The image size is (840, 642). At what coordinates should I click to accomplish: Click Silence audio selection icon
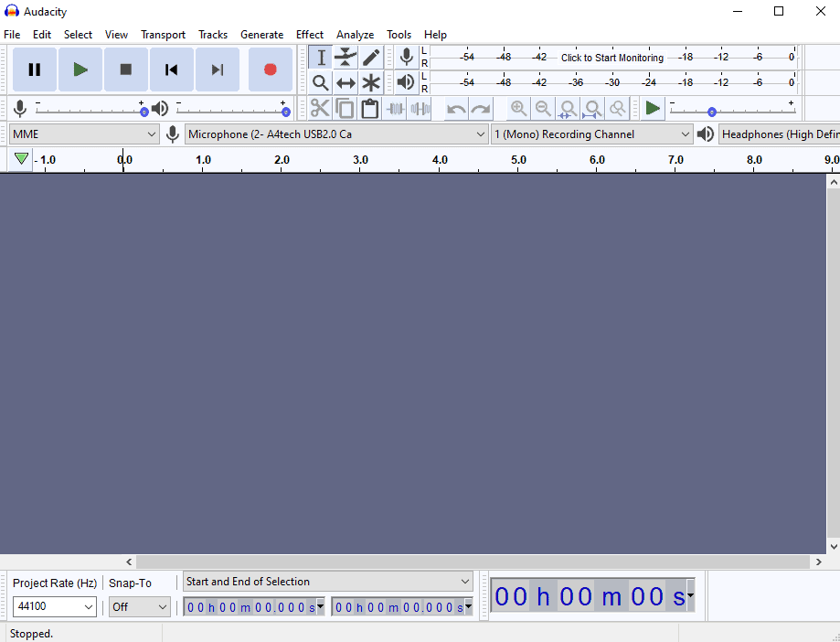pos(420,109)
